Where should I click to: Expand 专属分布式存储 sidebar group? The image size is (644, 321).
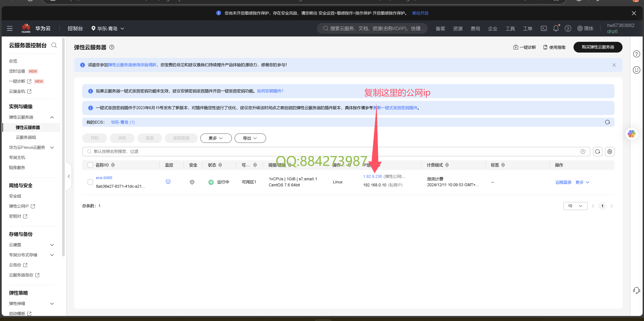pos(52,255)
